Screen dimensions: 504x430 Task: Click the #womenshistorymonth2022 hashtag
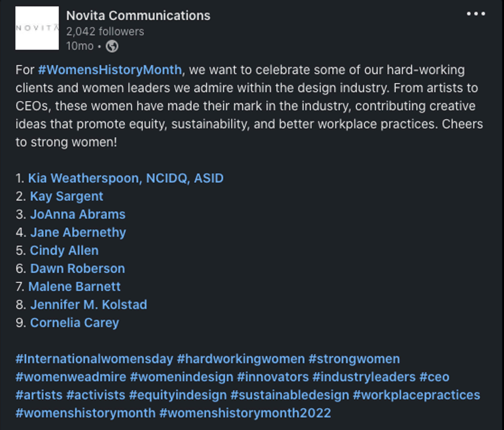click(245, 413)
